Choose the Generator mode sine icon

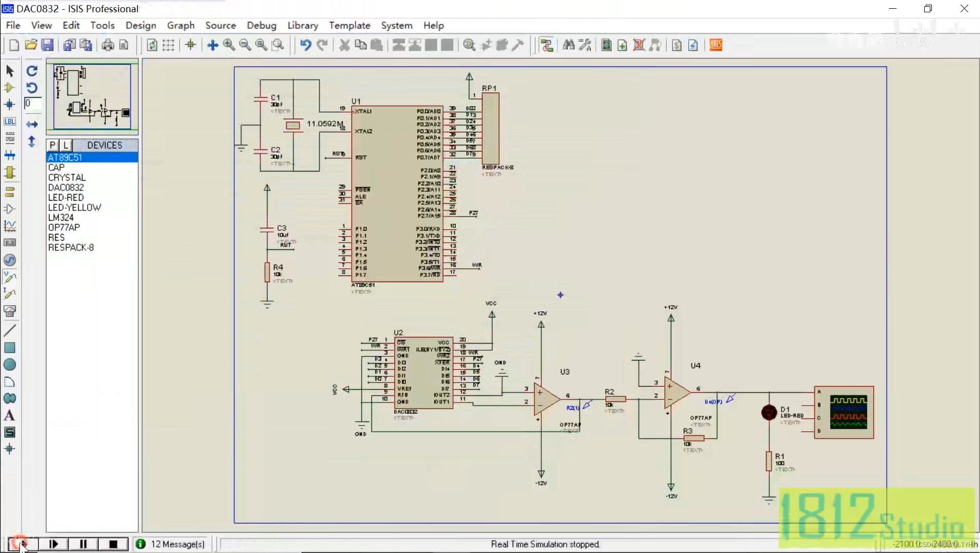tap(10, 260)
